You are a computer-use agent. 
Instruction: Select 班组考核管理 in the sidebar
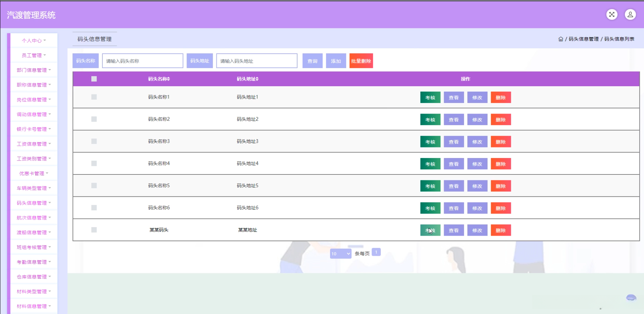34,247
